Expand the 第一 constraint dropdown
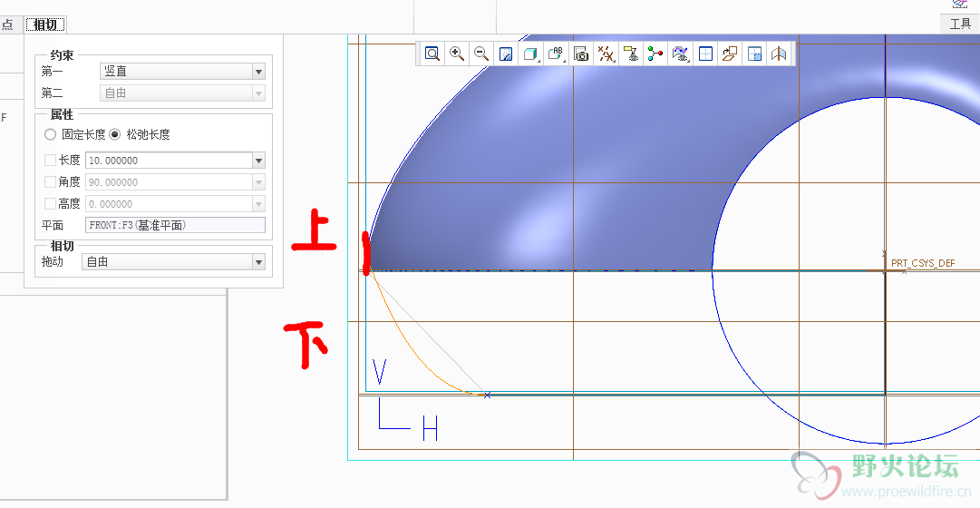Image resolution: width=980 pixels, height=508 pixels. coord(258,72)
